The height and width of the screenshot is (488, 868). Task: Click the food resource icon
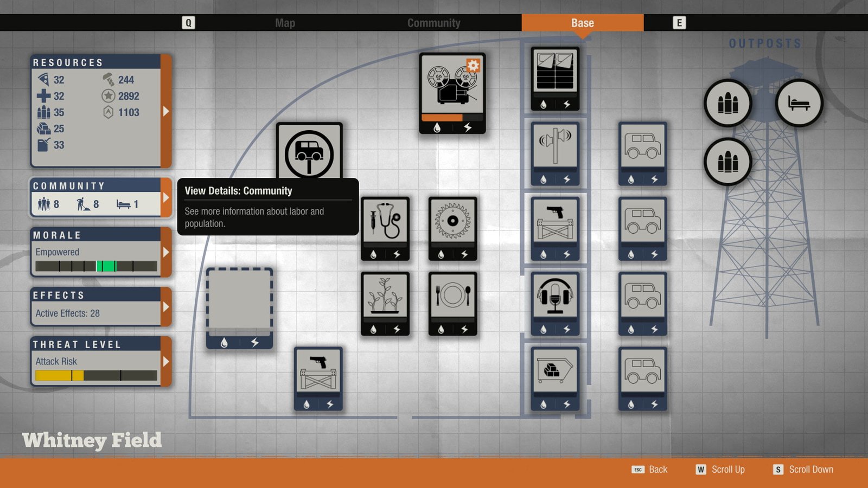pos(44,79)
